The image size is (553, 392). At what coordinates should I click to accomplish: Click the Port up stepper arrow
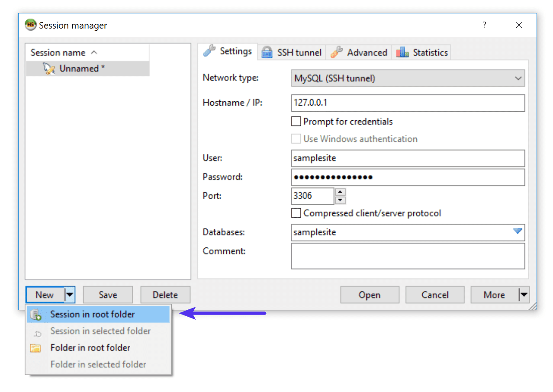tap(340, 193)
